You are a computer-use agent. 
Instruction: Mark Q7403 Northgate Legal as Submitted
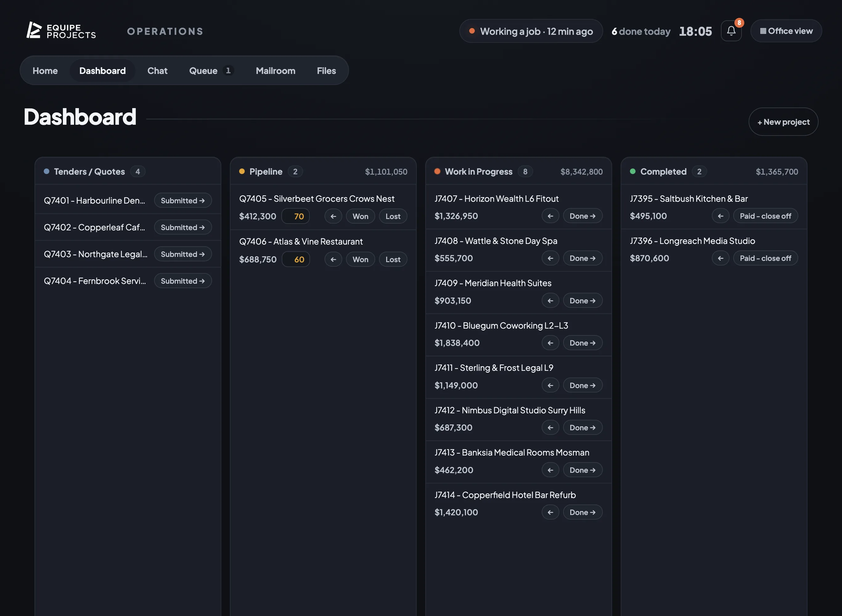pos(183,254)
